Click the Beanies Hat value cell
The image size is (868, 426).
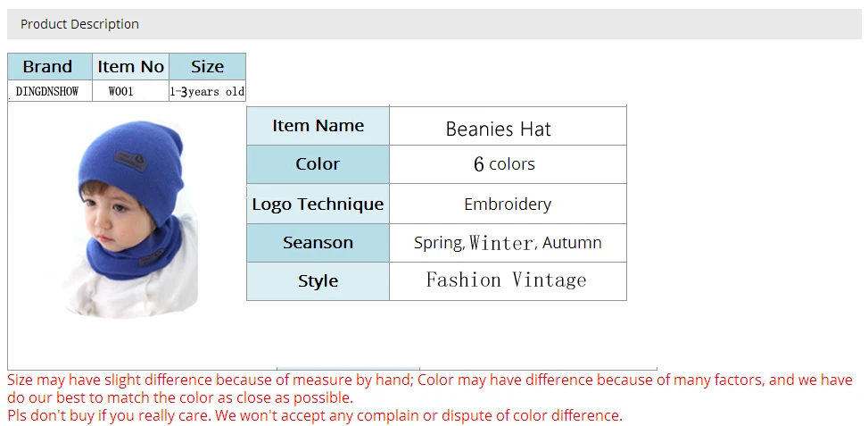click(508, 126)
